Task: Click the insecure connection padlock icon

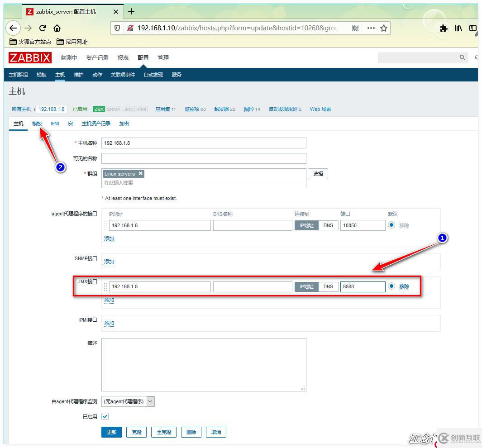Action: tap(130, 28)
